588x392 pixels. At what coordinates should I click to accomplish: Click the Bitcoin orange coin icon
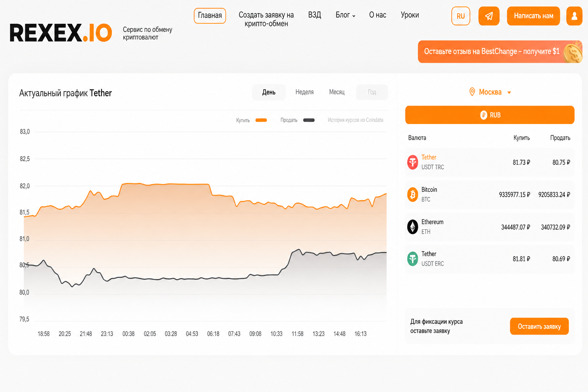coord(413,194)
